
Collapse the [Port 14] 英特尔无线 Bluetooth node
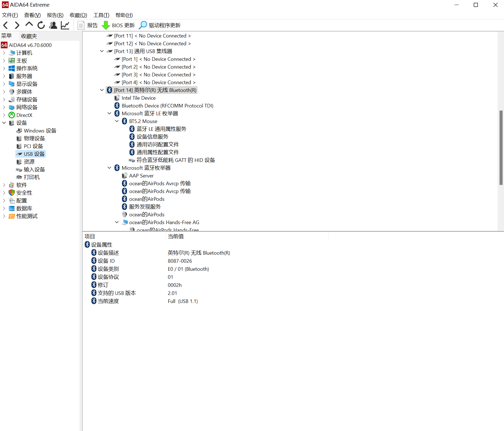102,90
